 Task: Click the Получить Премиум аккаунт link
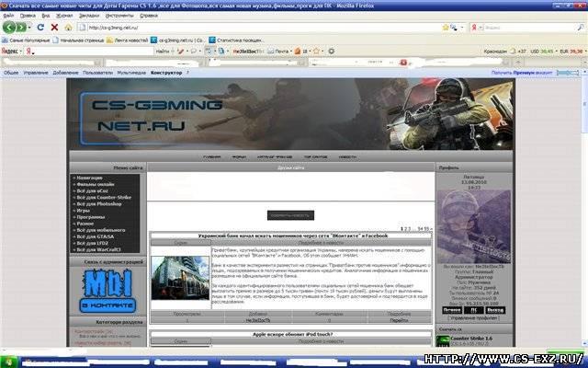point(522,73)
